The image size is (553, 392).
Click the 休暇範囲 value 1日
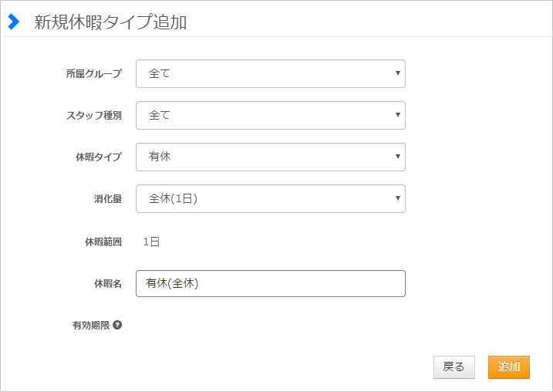click(x=152, y=242)
